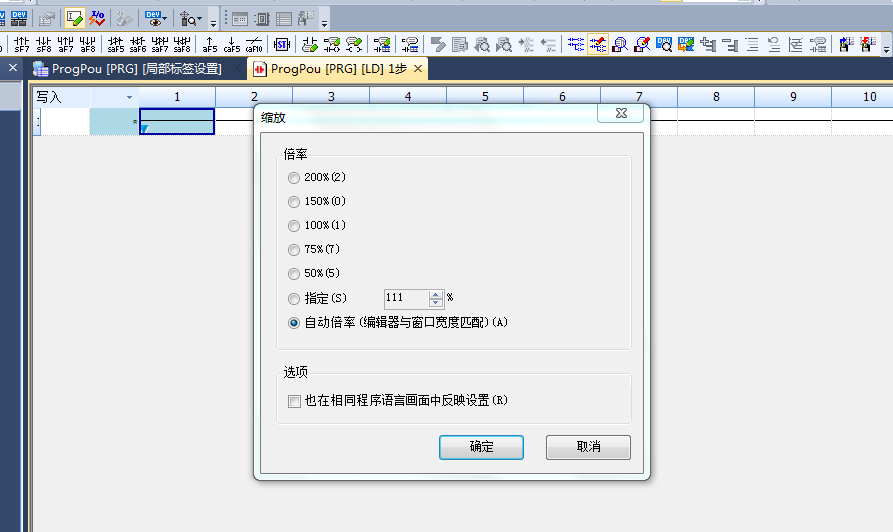Click the Dev monitor eye icon
The width and height of the screenshot is (893, 532).
(154, 18)
